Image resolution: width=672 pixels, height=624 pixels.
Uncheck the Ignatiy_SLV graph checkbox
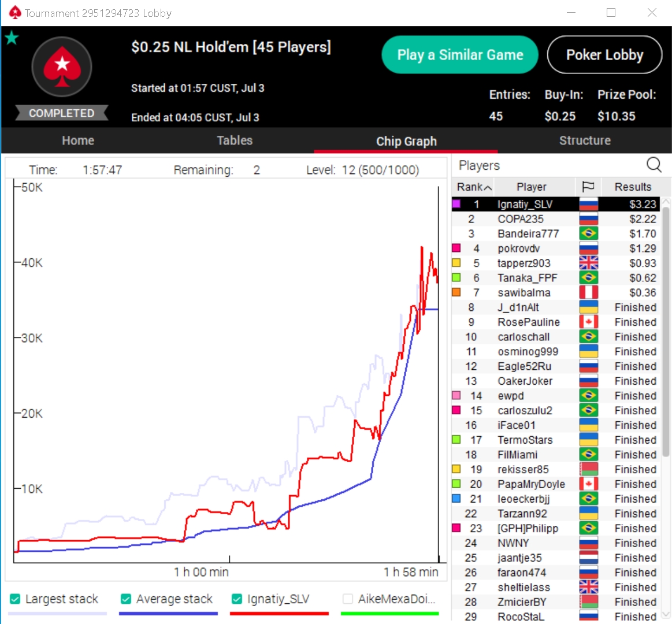[x=236, y=599]
